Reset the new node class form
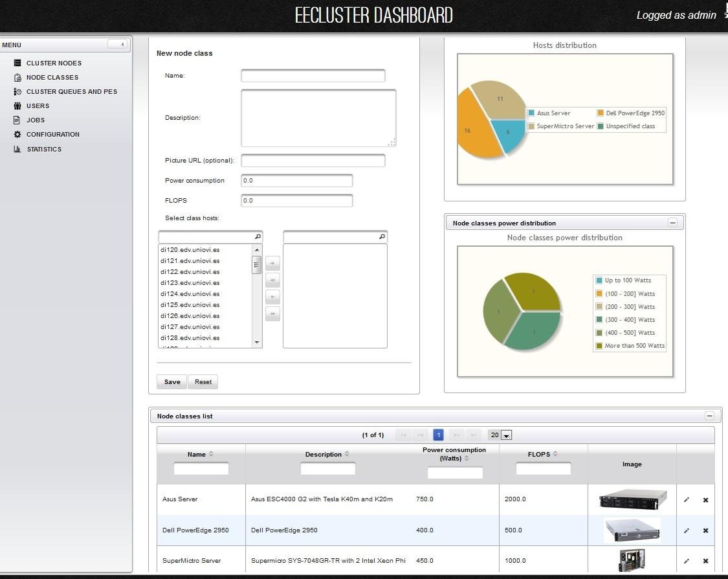The width and height of the screenshot is (728, 579). pos(203,381)
